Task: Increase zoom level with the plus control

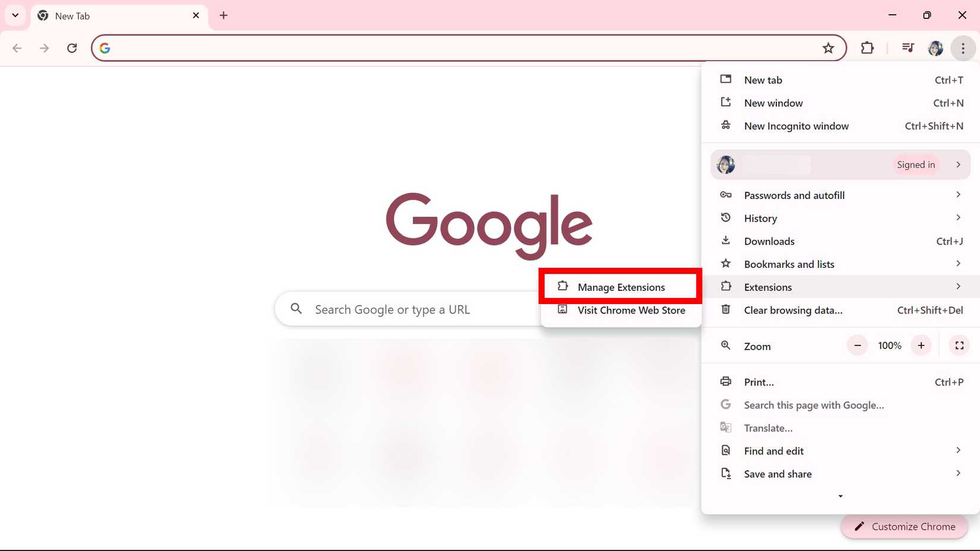Action: (x=921, y=345)
